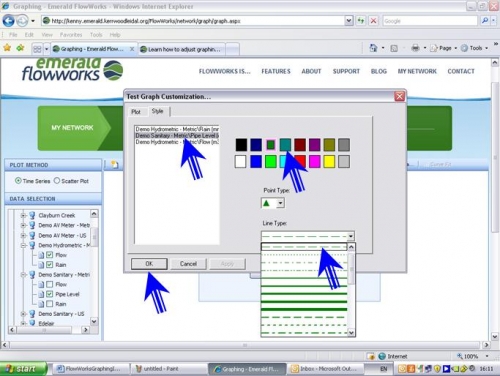Click the search magnifier icon
Viewport: 500px width, 376px height.
click(x=485, y=21)
